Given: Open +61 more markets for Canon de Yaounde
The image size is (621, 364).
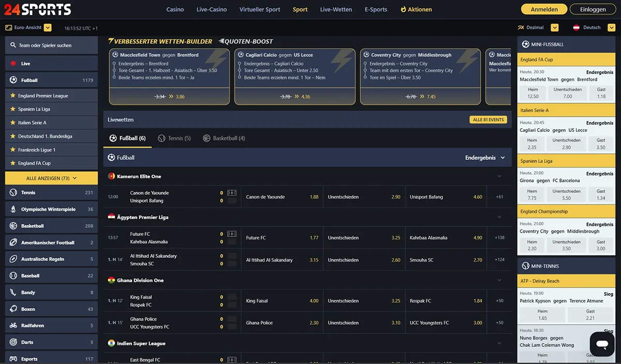Looking at the screenshot, I should (x=499, y=197).
